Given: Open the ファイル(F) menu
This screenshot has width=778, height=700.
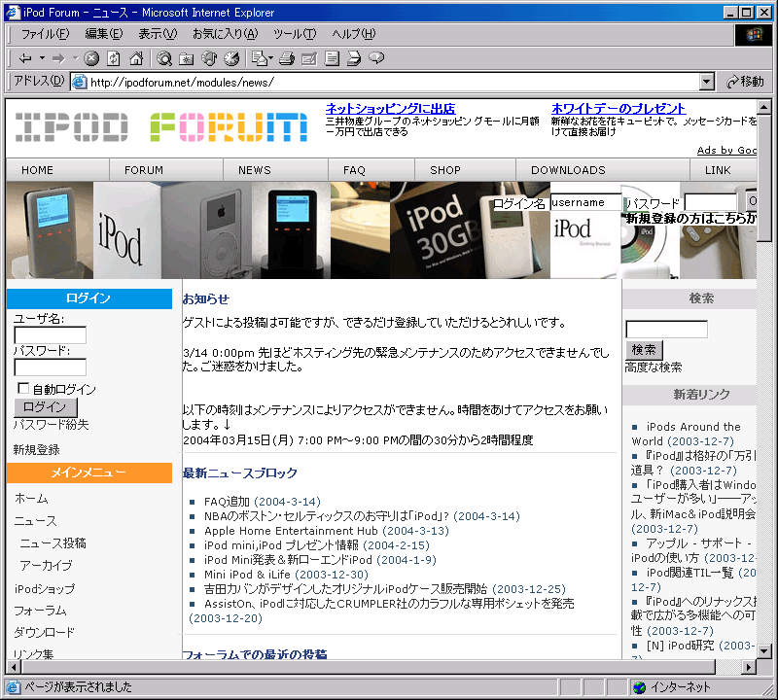Looking at the screenshot, I should click(x=45, y=34).
